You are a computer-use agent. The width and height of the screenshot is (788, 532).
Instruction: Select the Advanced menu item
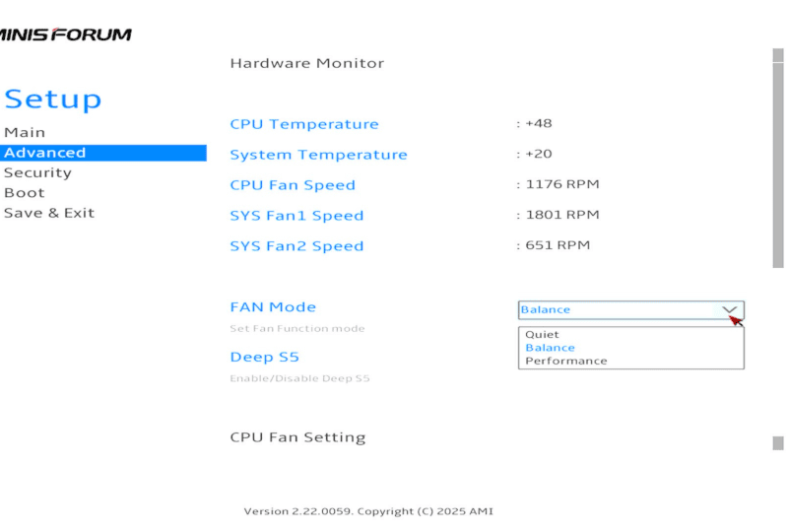click(x=45, y=153)
